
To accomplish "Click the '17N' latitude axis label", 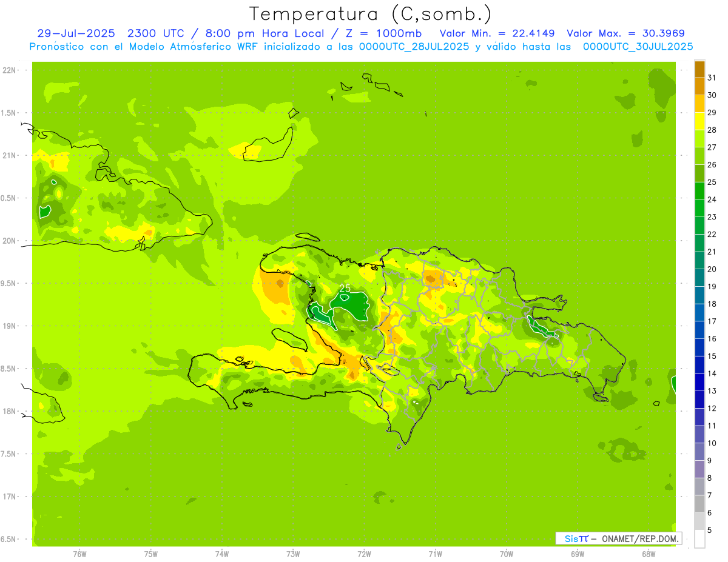I will [x=8, y=497].
